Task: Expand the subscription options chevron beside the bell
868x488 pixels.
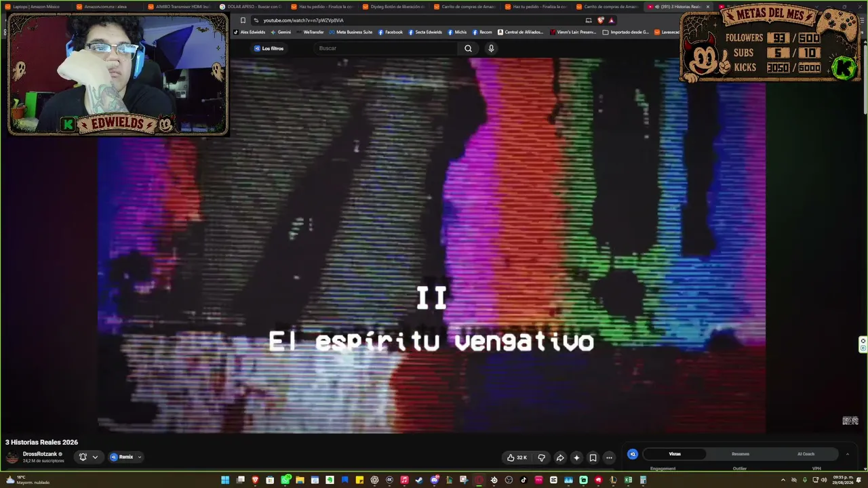Action: pos(95,457)
